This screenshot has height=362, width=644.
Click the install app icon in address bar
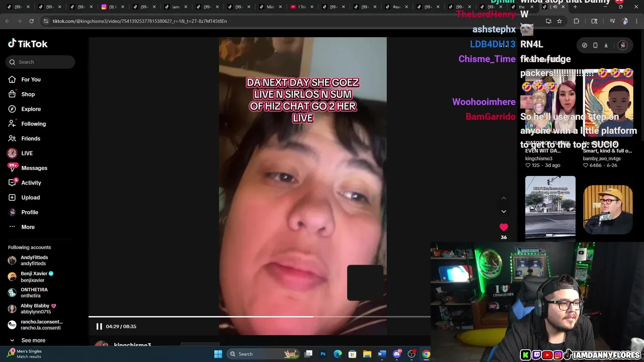pos(548,21)
